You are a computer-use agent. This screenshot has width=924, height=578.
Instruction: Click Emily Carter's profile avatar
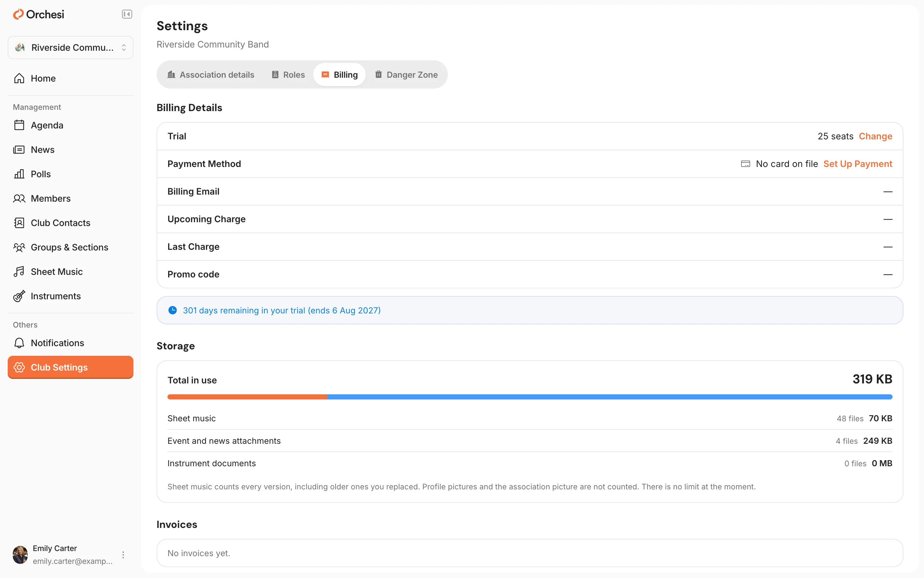pyautogui.click(x=20, y=555)
